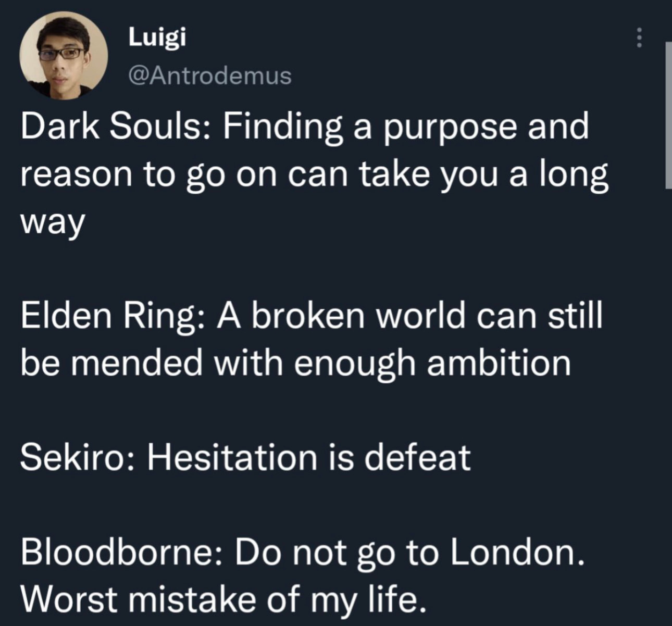Click "Finding a purpose and" text
The image size is (672, 626).
click(x=406, y=127)
